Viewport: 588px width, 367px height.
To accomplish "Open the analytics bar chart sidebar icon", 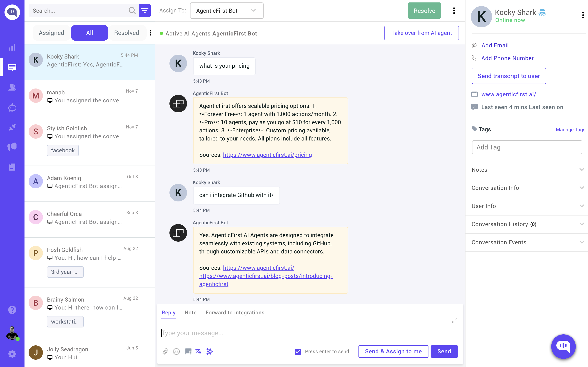I will (12, 47).
